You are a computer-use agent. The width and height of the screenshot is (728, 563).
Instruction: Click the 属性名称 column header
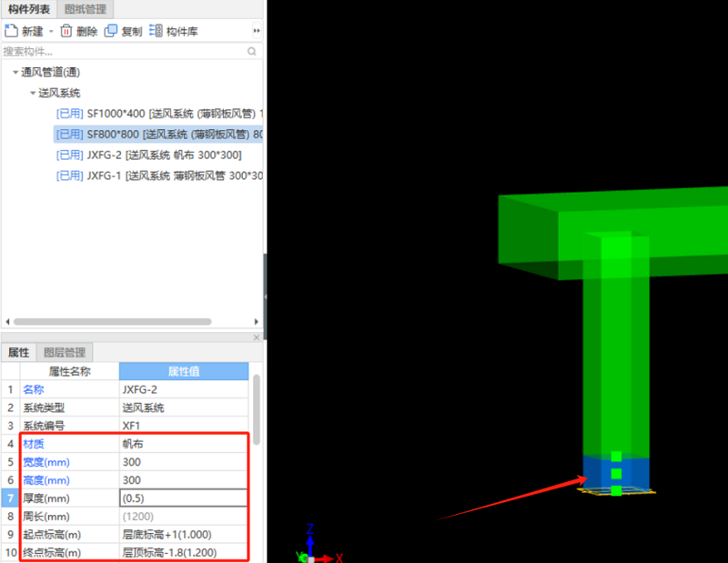pos(70,371)
